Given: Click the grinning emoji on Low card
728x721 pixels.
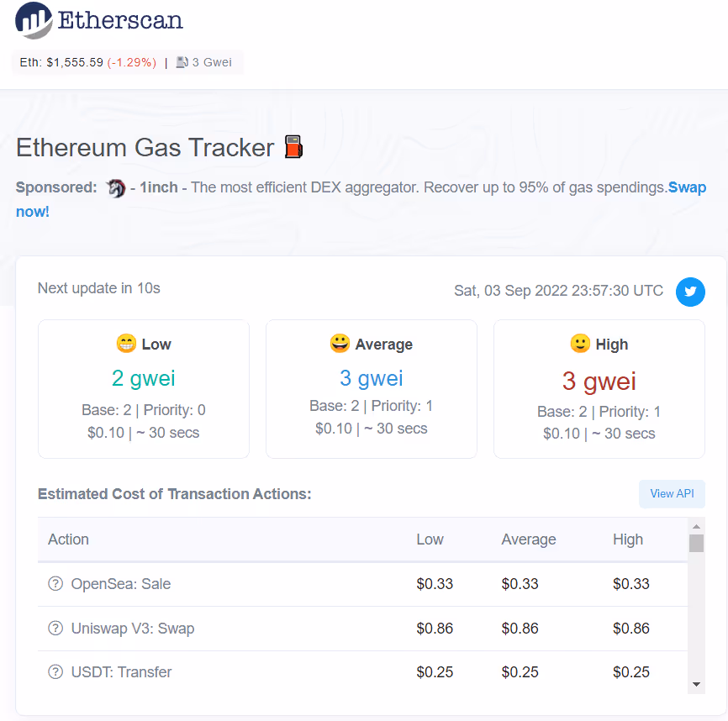Looking at the screenshot, I should (126, 344).
